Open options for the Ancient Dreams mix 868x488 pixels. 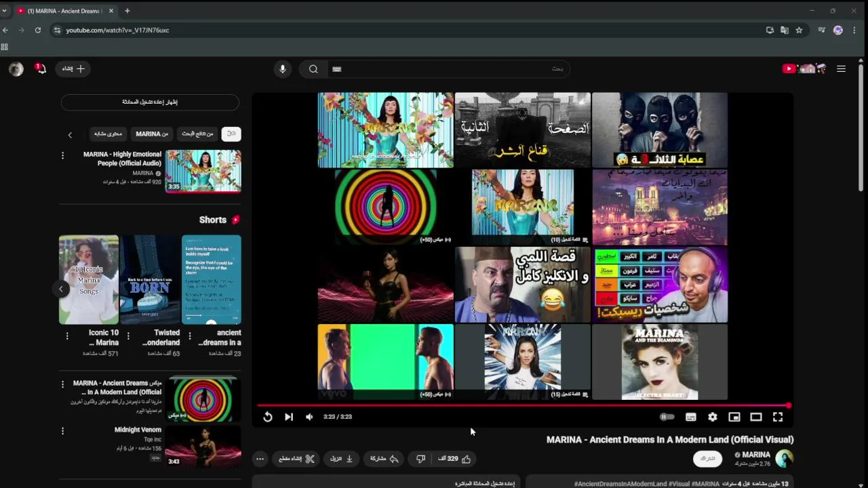[x=62, y=384]
